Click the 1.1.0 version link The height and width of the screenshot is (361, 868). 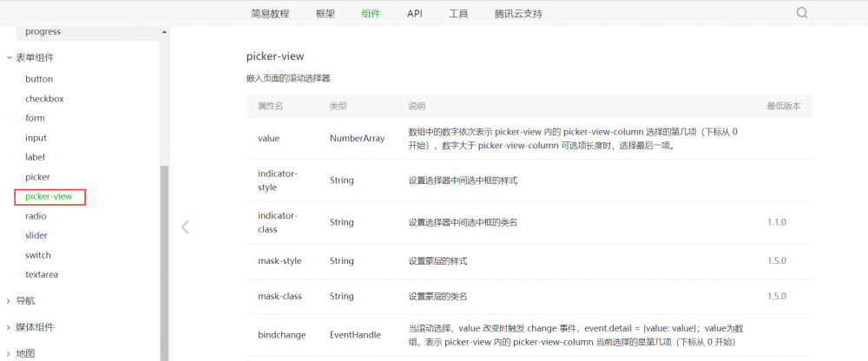click(x=776, y=222)
